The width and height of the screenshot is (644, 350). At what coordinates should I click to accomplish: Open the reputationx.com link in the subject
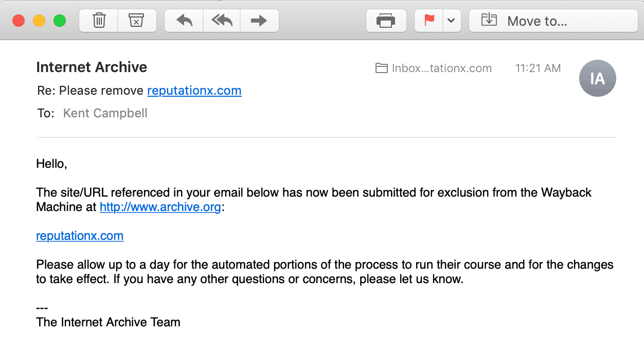point(194,91)
